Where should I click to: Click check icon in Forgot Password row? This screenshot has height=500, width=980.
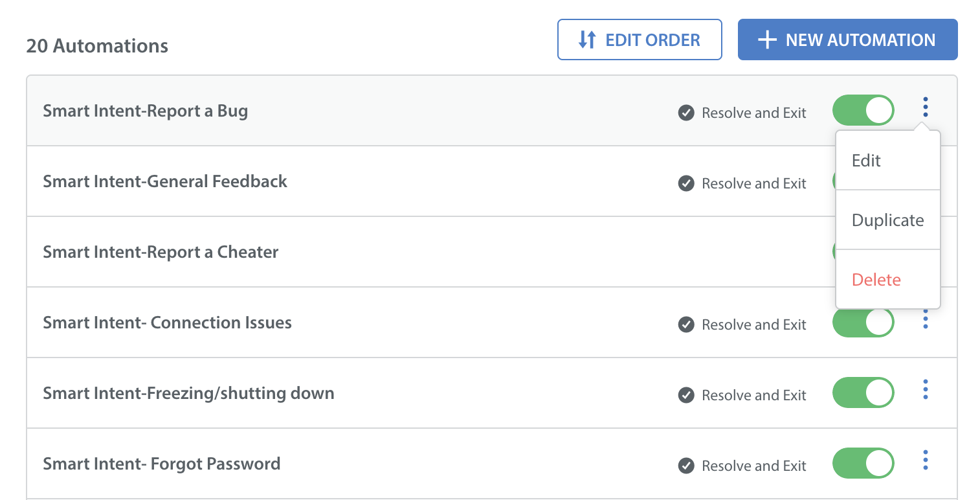(x=686, y=466)
